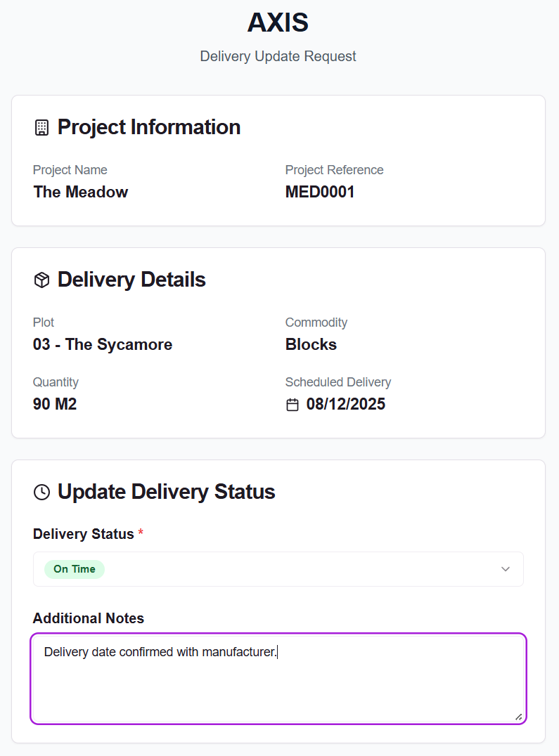Expand the Delivery Status dropdown chevron
559x756 pixels.
coord(505,569)
